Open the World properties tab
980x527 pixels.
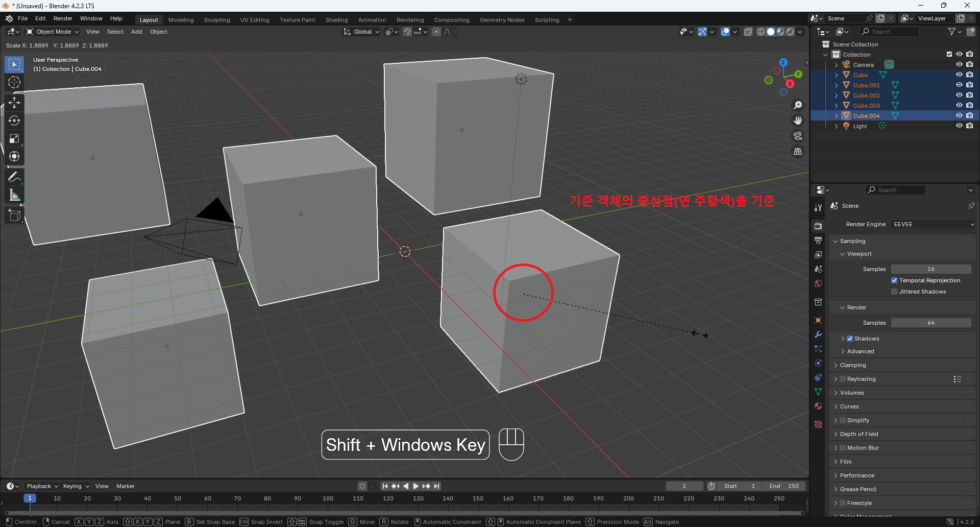pos(818,283)
